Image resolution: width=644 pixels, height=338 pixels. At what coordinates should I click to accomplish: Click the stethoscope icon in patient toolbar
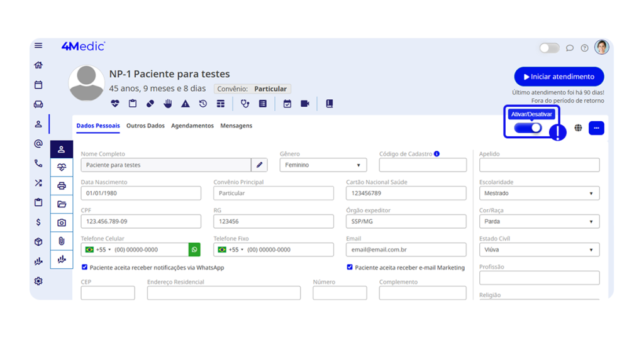(245, 104)
